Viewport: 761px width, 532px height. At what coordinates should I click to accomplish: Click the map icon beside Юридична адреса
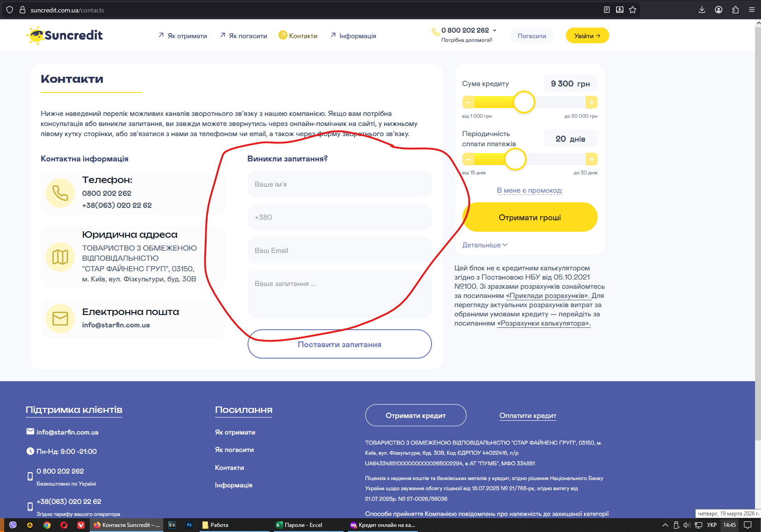pyautogui.click(x=60, y=257)
